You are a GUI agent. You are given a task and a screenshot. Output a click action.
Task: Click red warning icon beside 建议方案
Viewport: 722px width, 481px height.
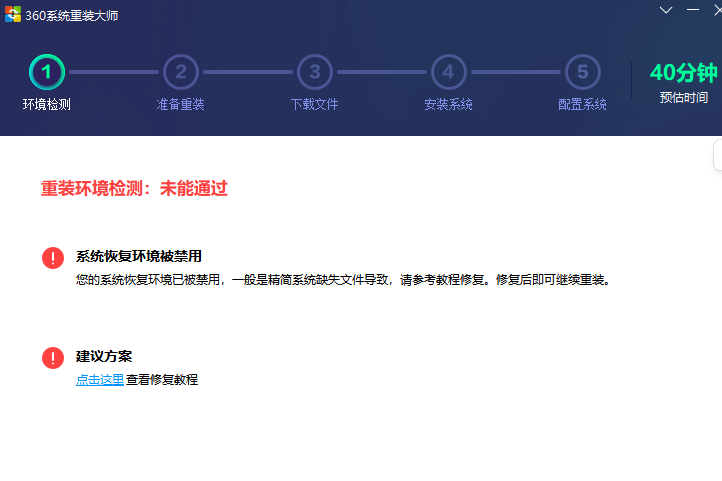[x=53, y=358]
